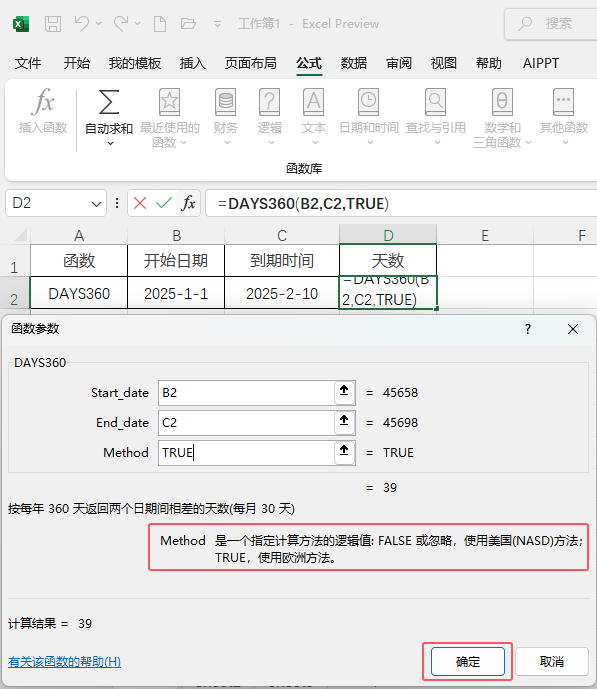Open the 文件 menu tab
The image size is (597, 689).
point(28,63)
